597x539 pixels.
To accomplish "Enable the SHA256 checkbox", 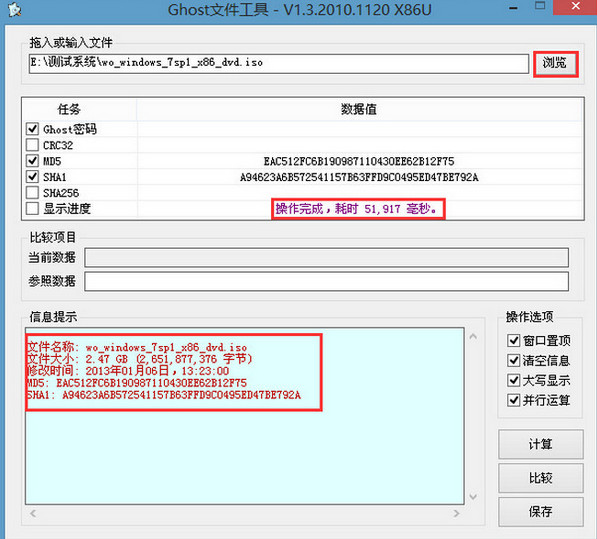I will point(32,193).
